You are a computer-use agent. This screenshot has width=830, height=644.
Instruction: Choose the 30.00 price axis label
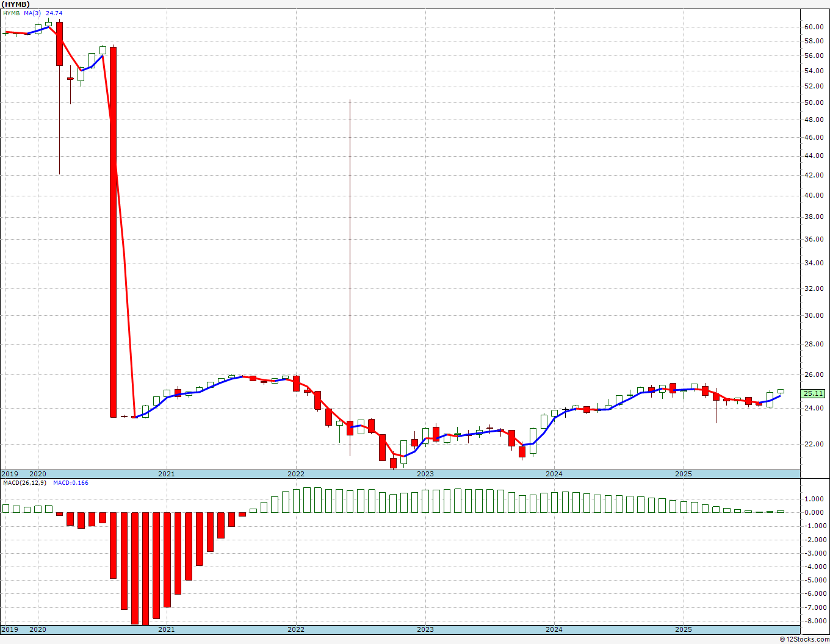point(814,315)
